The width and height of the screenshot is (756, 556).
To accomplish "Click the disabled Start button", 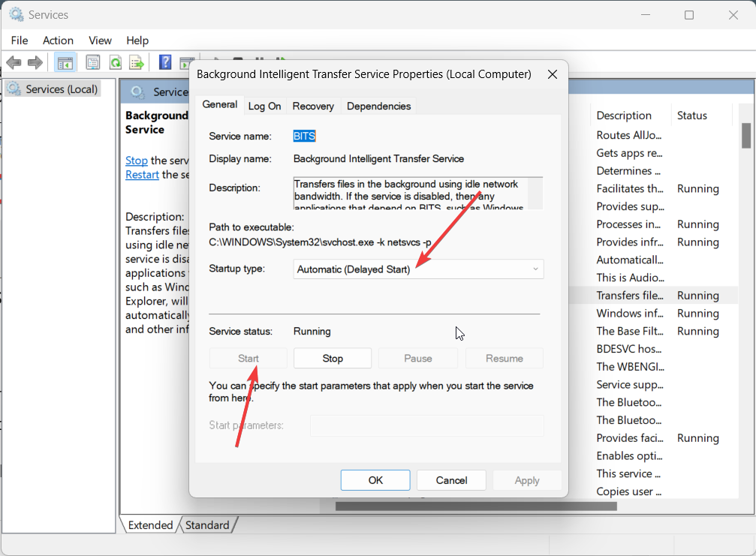I will pos(248,359).
